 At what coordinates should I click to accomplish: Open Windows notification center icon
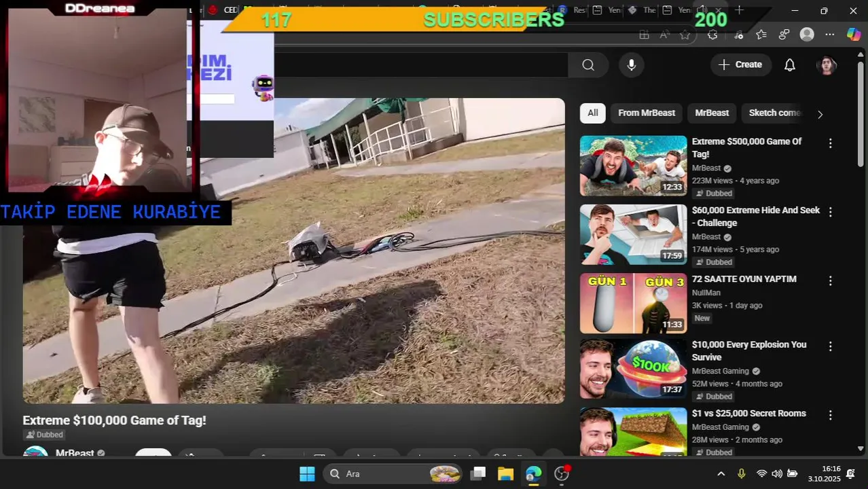pos(851,473)
